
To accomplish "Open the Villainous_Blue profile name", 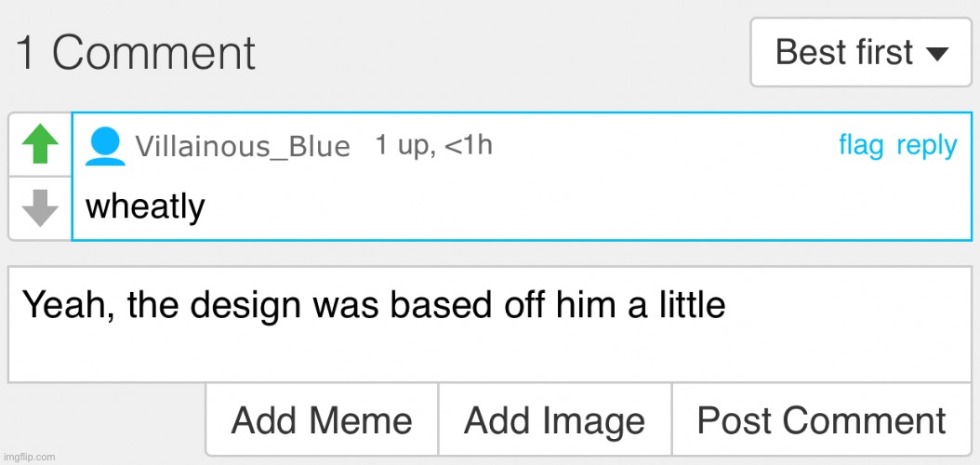I will click(243, 146).
